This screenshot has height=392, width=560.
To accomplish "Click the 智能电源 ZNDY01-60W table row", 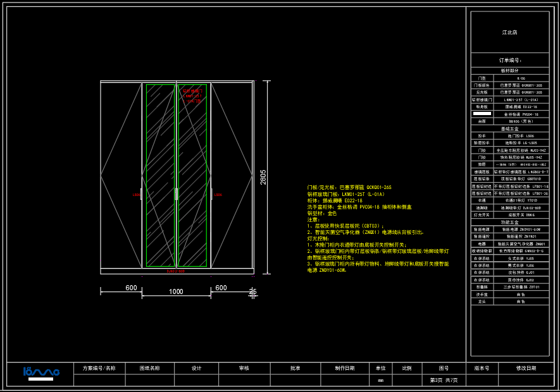I will 509,230.
